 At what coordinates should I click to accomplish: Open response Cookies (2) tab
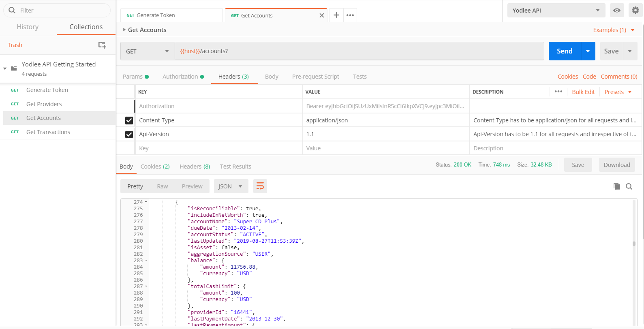(155, 167)
